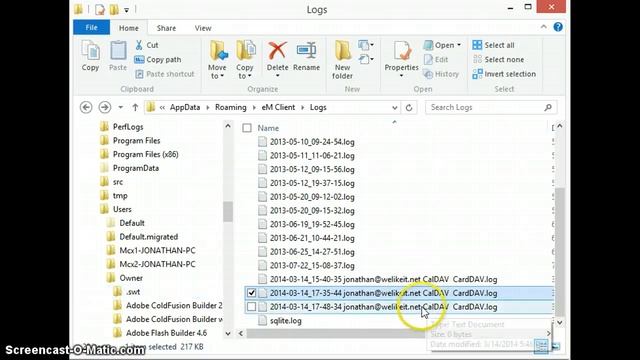Select Adobe Flash Builder 4.6 folder
The width and height of the screenshot is (640, 360).
[x=166, y=333]
